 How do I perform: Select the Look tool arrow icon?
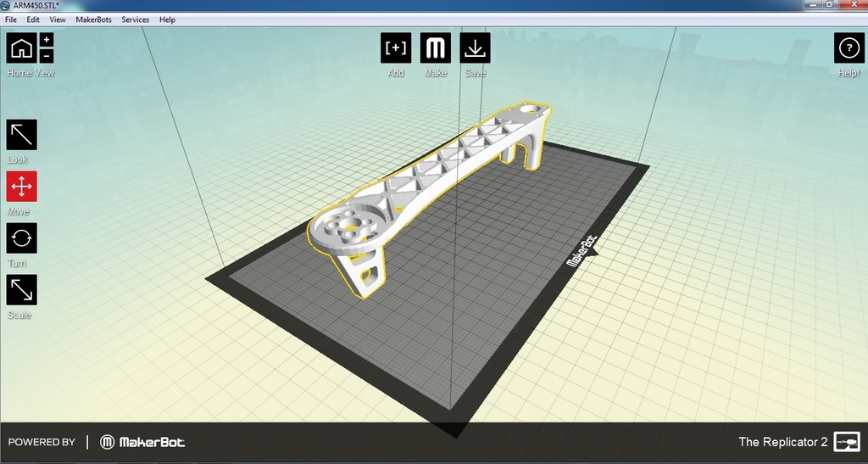click(x=21, y=135)
